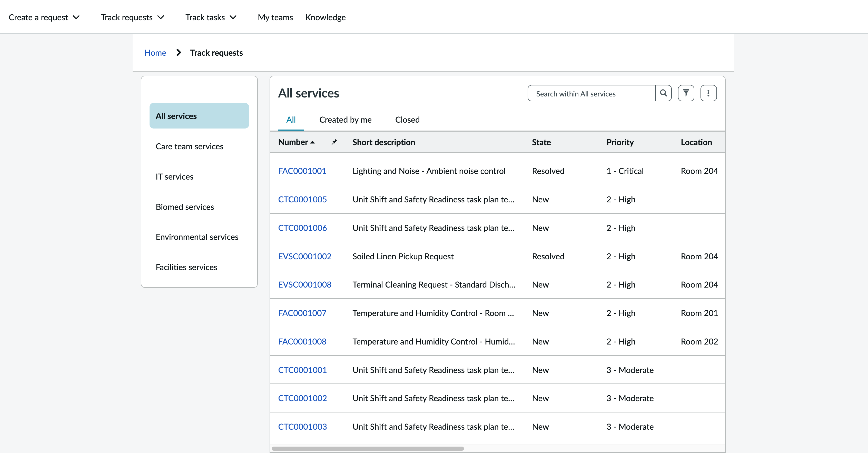
Task: Click the search magnifier icon
Action: [663, 93]
